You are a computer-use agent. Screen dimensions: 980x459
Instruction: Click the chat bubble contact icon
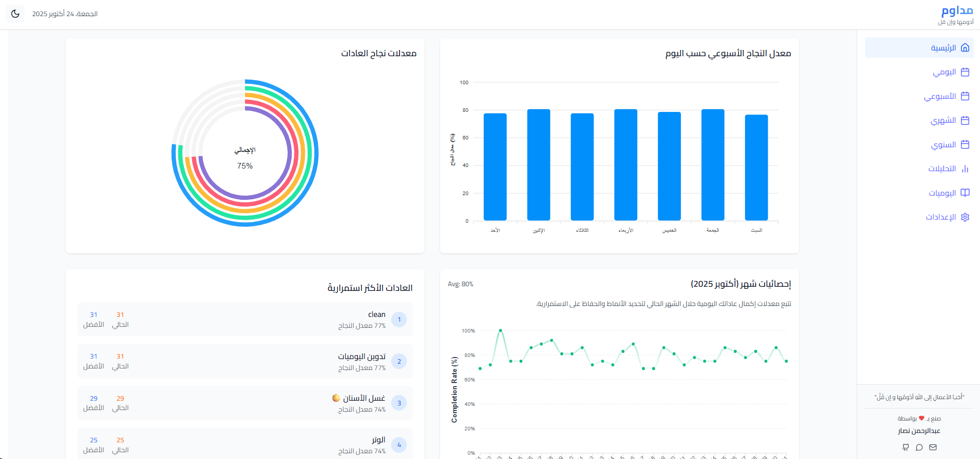919,447
